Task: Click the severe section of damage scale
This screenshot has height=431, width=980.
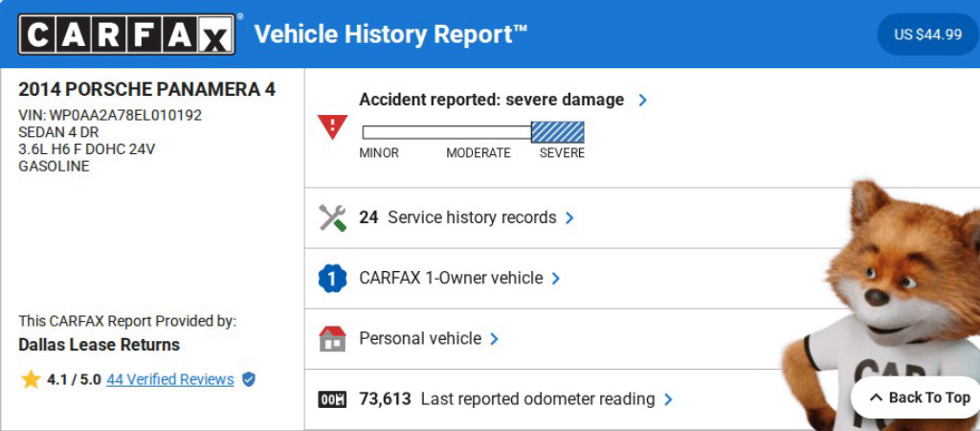Action: [557, 132]
